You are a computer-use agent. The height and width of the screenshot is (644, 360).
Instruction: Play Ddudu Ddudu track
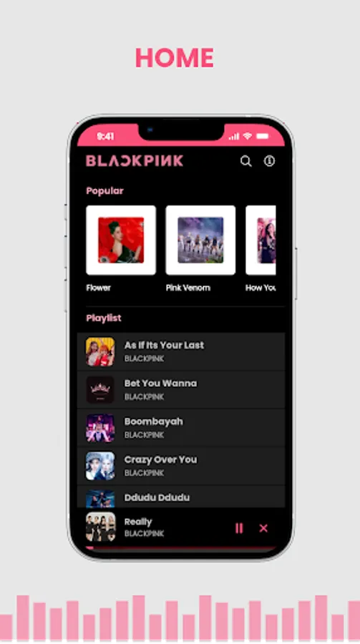[181, 497]
